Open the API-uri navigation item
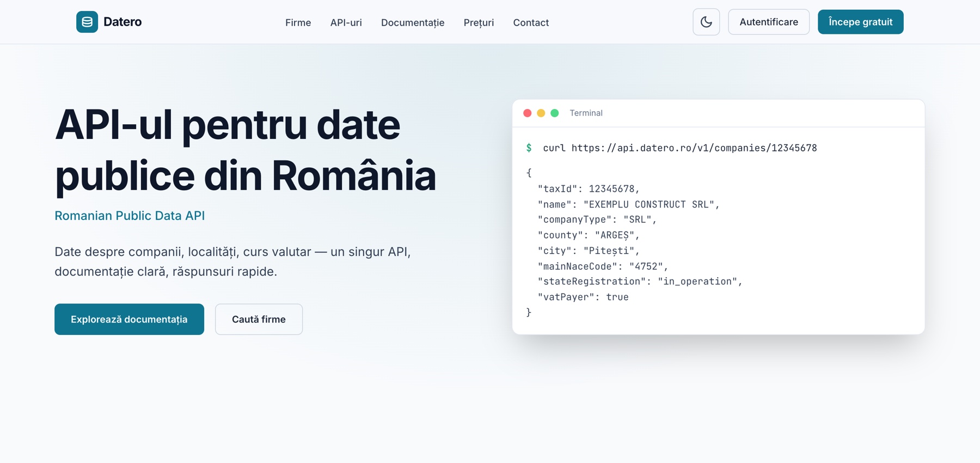This screenshot has width=980, height=463. 346,22
